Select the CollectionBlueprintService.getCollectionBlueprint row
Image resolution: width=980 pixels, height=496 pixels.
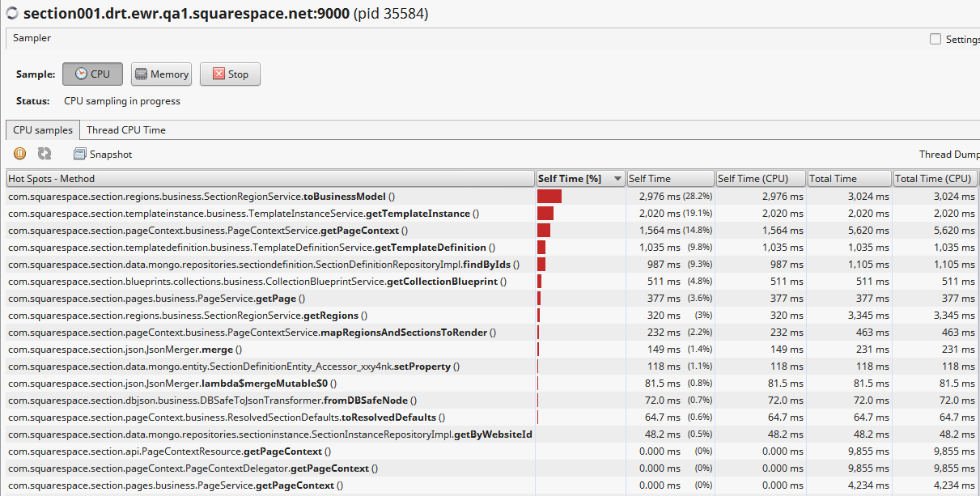[492, 281]
